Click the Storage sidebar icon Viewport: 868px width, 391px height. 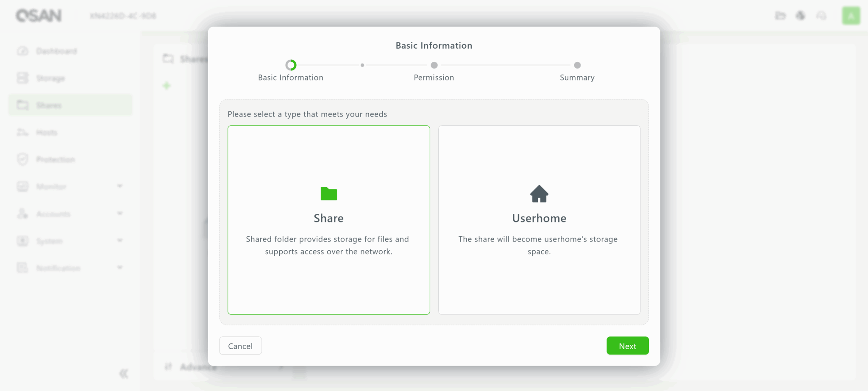click(x=22, y=78)
